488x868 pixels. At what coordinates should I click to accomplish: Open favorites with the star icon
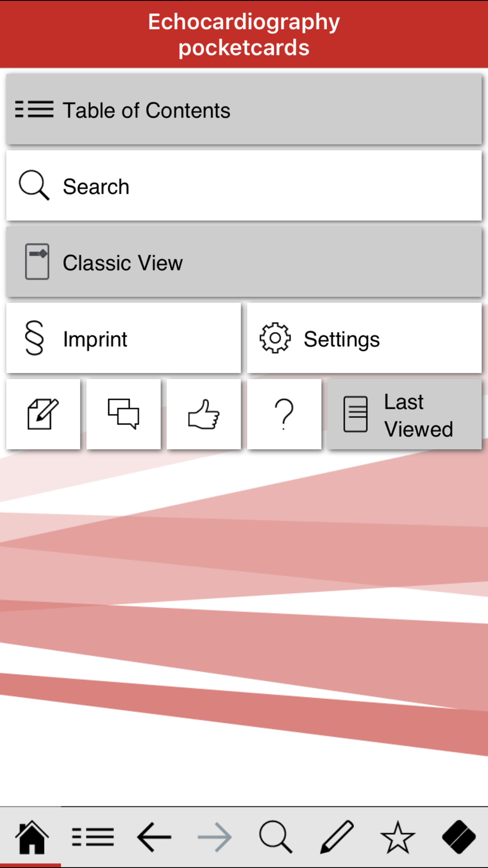pos(398,837)
